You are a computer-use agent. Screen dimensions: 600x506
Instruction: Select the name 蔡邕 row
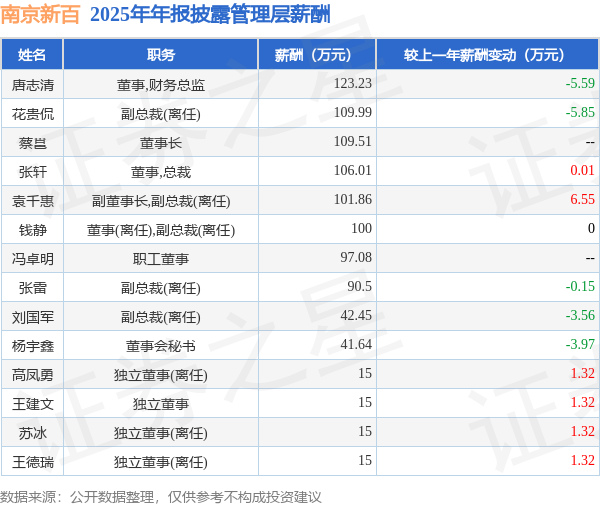pos(33,143)
